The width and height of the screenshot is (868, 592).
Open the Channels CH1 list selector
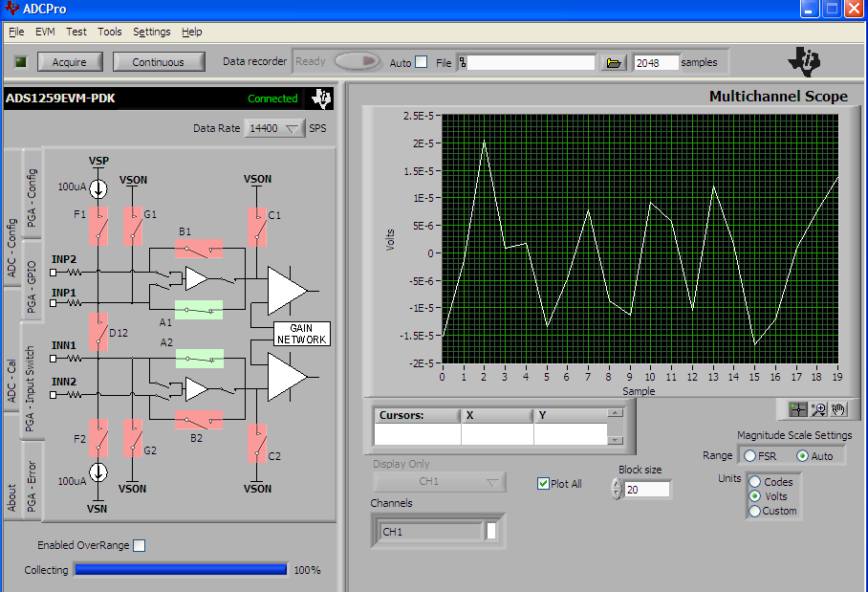[438, 531]
